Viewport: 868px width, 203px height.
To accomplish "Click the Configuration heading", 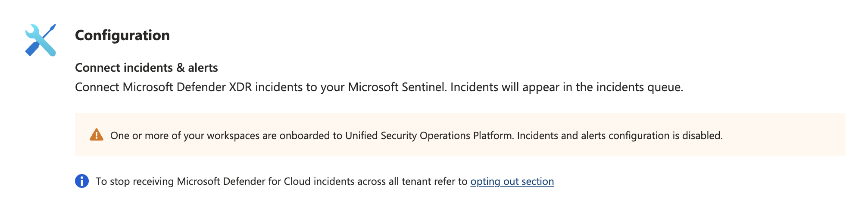I will [x=122, y=35].
